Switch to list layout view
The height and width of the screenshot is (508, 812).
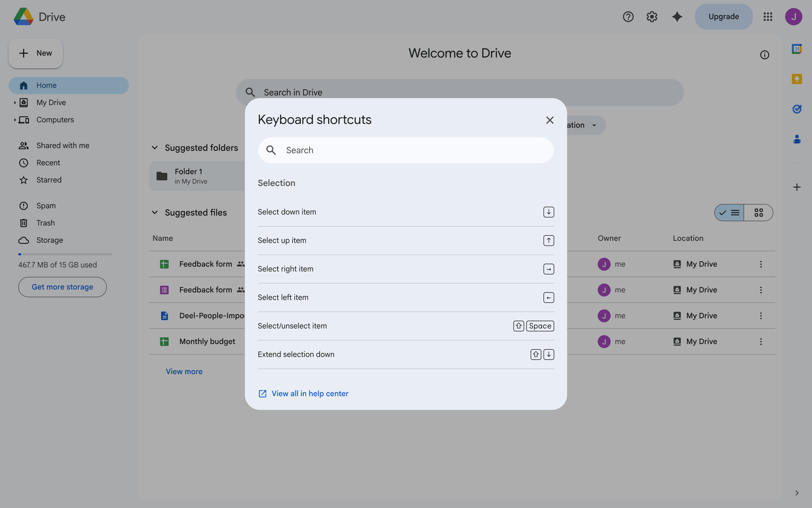(729, 213)
